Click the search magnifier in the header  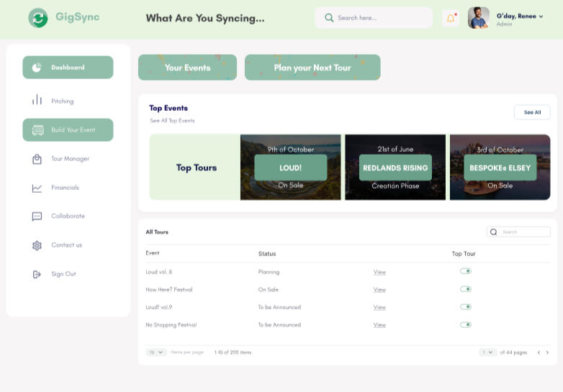(329, 17)
